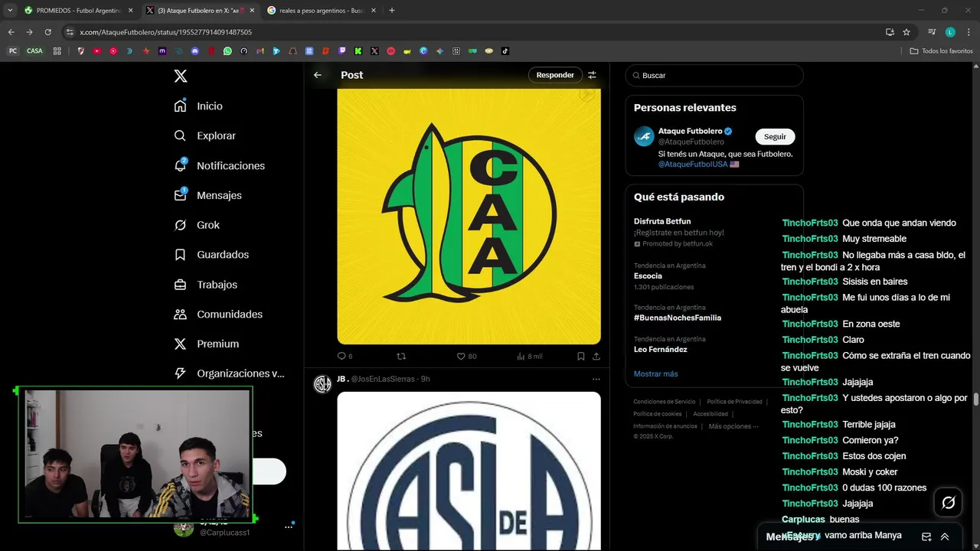Bookmark this page with star icon
The width and height of the screenshot is (980, 551).
906,32
